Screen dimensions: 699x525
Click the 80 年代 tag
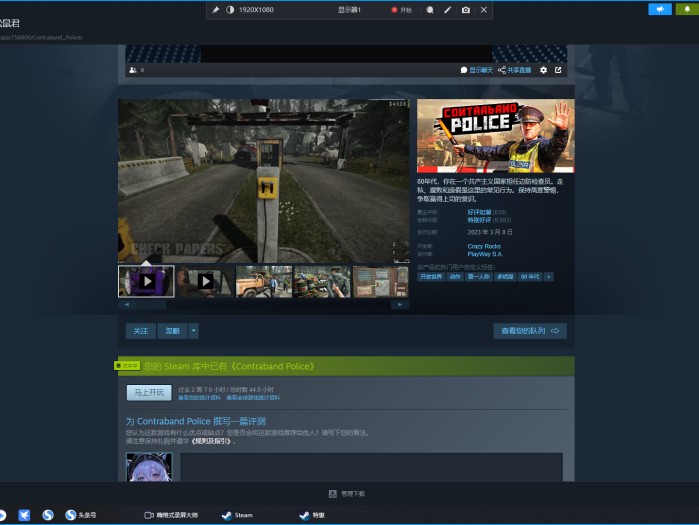pos(530,277)
